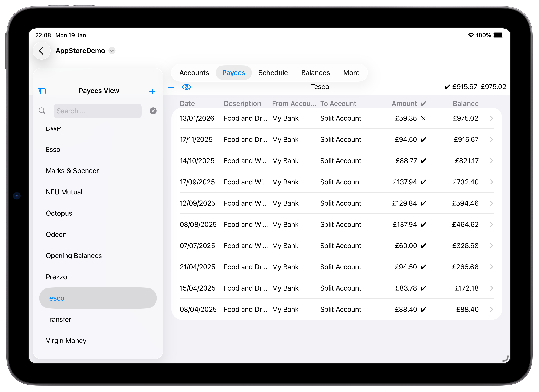The width and height of the screenshot is (539, 392).
Task: Toggle cleared checkmark on 21/04/2025 transaction
Action: [423, 267]
